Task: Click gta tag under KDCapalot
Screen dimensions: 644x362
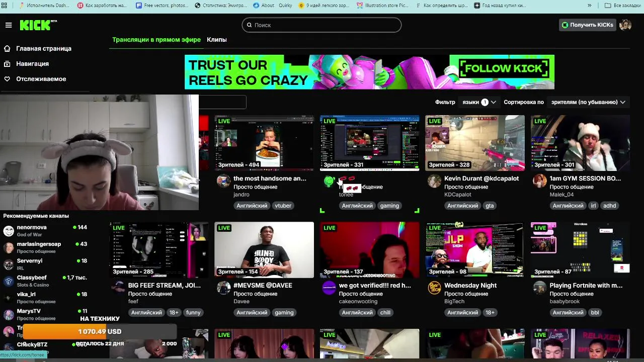Action: (490, 206)
